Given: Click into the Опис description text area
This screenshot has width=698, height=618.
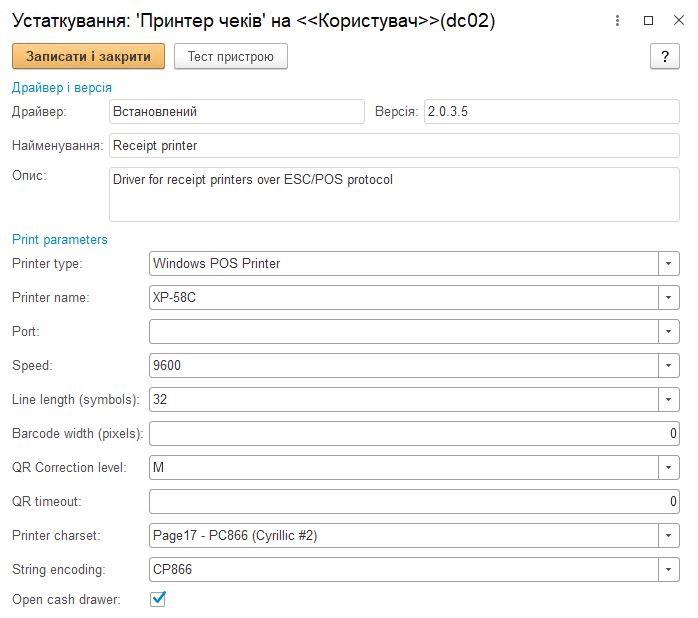Looking at the screenshot, I should point(394,193).
